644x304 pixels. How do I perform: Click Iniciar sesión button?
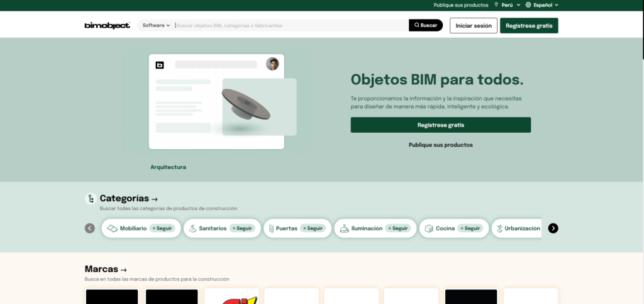(x=474, y=25)
